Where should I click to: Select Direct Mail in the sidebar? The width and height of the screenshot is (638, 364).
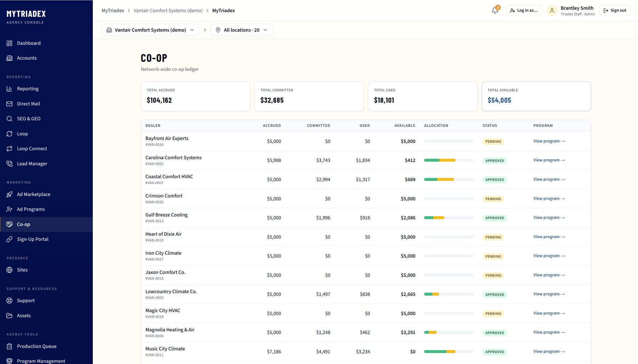point(46,104)
